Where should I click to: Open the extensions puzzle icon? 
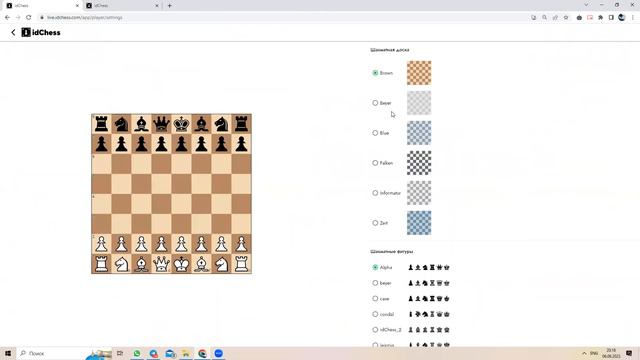(600, 18)
